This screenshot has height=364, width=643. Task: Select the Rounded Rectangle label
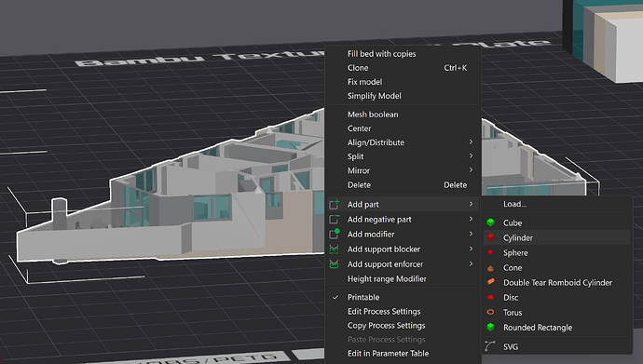point(538,328)
